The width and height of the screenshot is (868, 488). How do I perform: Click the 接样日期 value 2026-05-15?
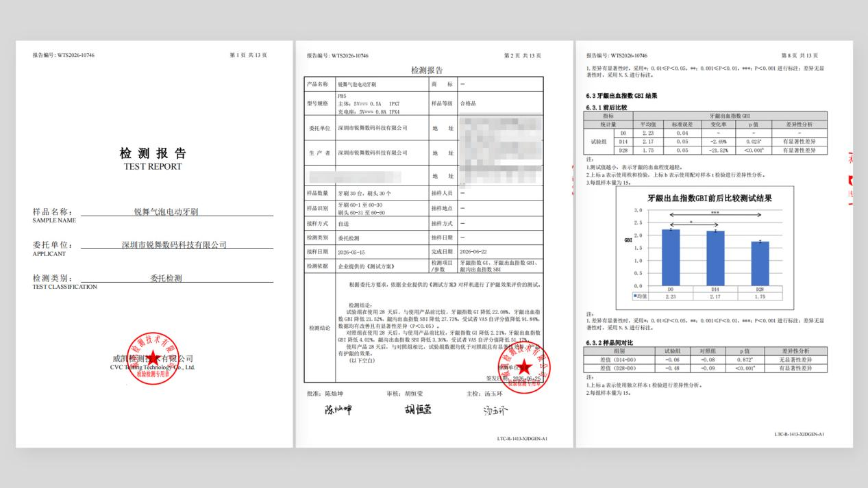click(x=354, y=252)
